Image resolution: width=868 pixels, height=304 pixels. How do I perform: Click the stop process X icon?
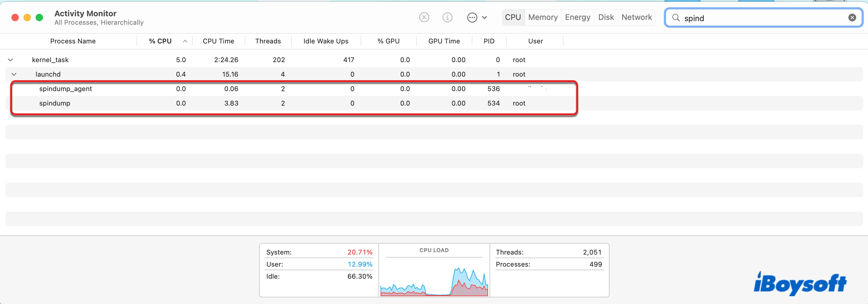(424, 17)
